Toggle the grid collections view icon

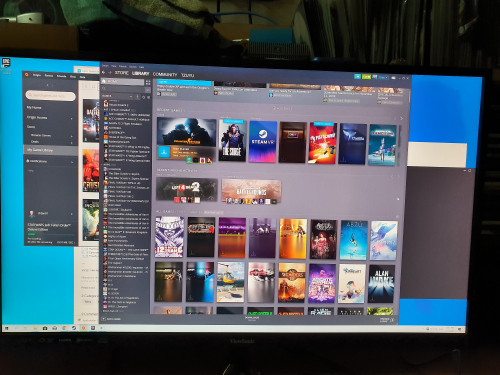148,82
